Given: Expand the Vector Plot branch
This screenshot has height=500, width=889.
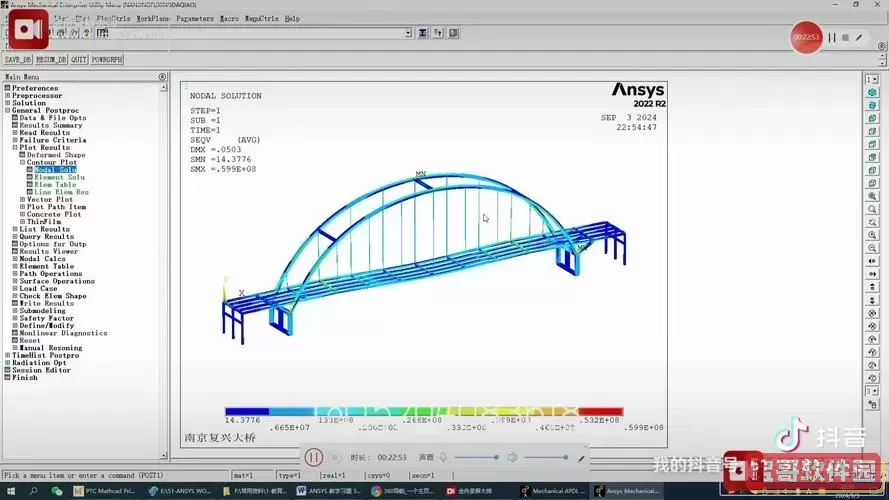Looking at the screenshot, I should pos(23,200).
